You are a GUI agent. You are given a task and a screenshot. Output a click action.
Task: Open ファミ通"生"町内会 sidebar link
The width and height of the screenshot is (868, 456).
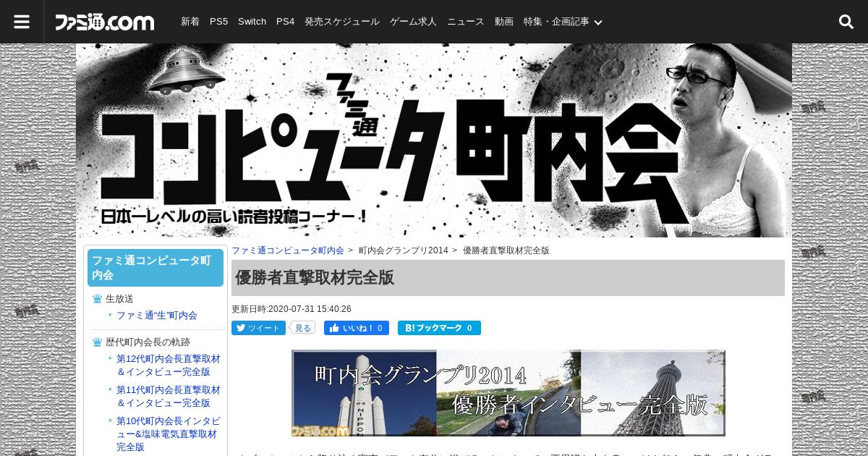coord(157,316)
